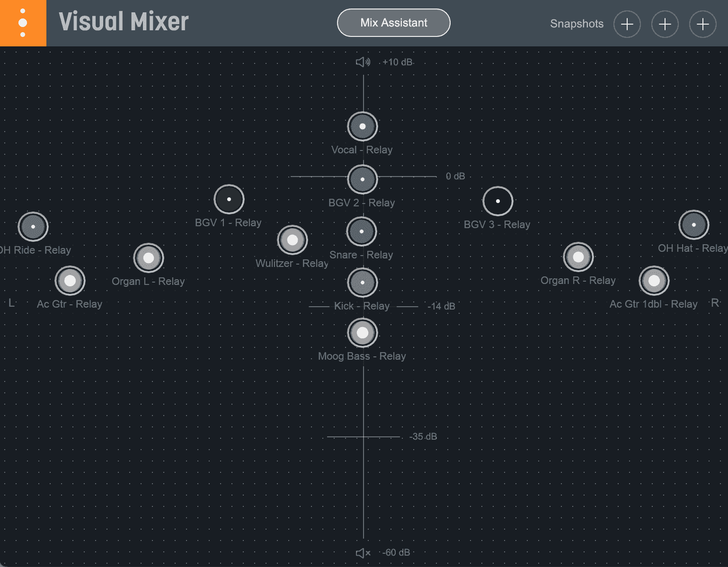Click the Visual Mixer title

(124, 22)
